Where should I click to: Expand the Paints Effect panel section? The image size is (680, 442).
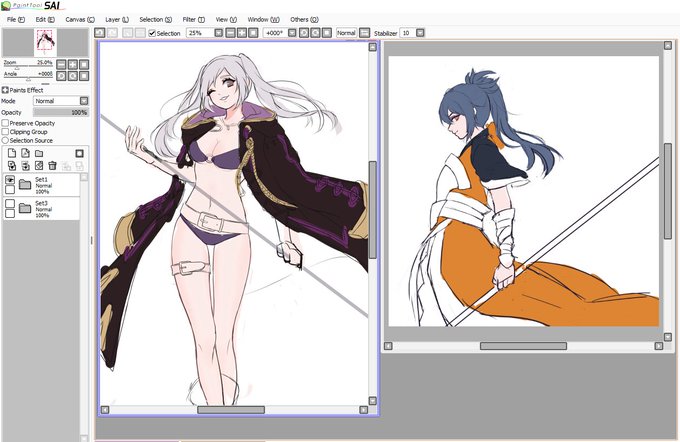coord(5,90)
